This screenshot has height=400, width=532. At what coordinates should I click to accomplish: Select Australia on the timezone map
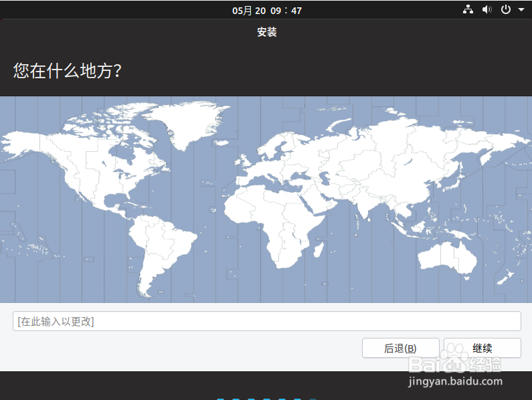[448, 257]
